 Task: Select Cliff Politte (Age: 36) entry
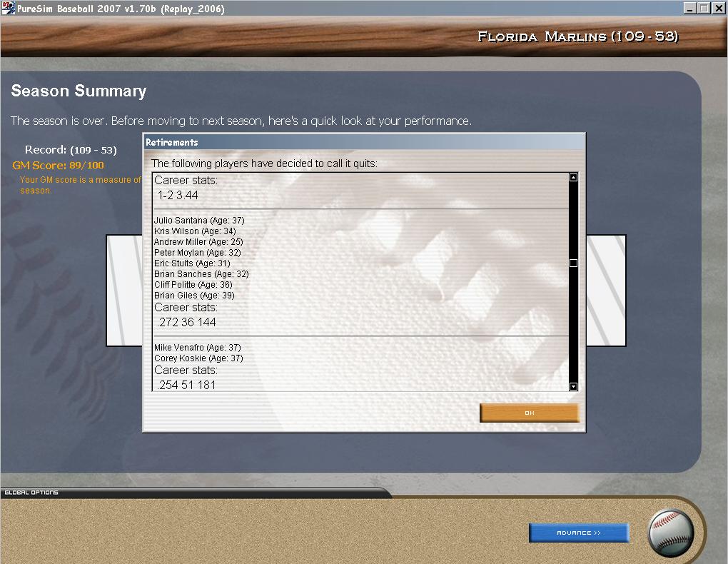(193, 284)
